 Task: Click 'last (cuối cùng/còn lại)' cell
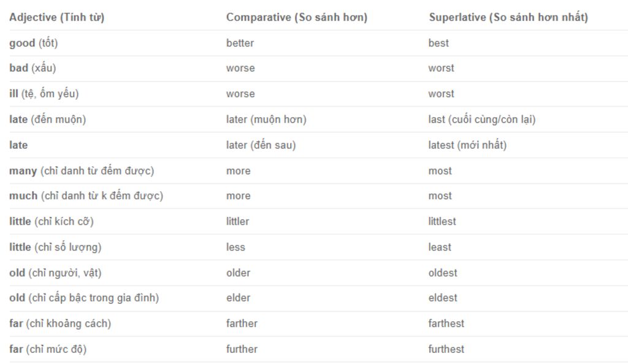coord(482,119)
